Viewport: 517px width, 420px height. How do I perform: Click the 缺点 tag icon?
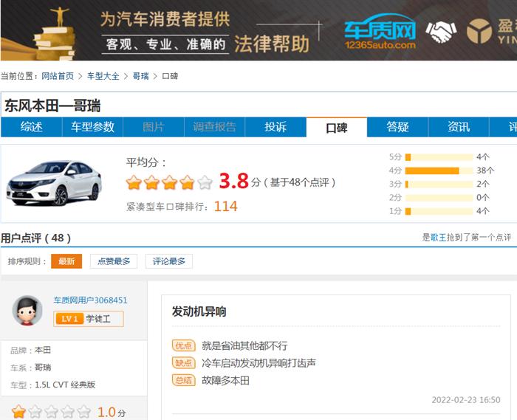(184, 362)
